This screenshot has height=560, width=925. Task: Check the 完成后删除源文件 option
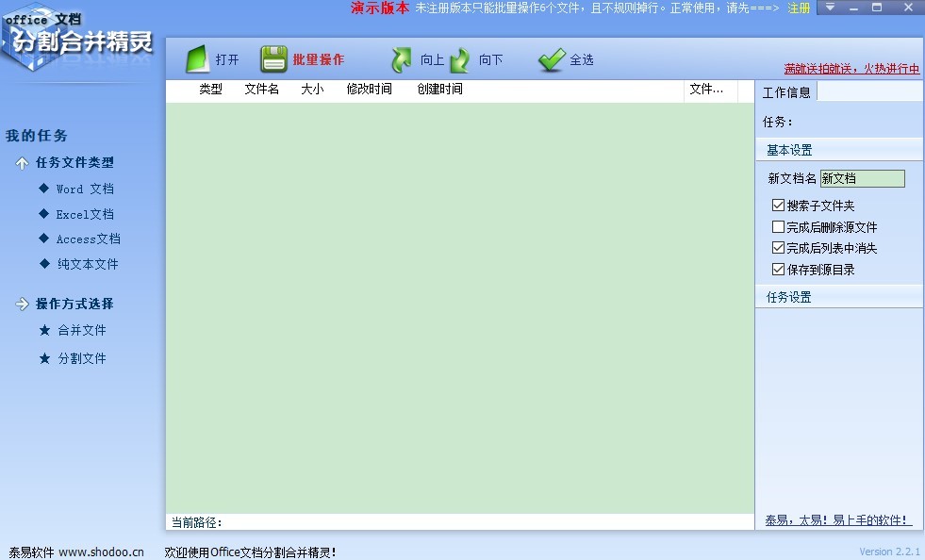coord(778,226)
